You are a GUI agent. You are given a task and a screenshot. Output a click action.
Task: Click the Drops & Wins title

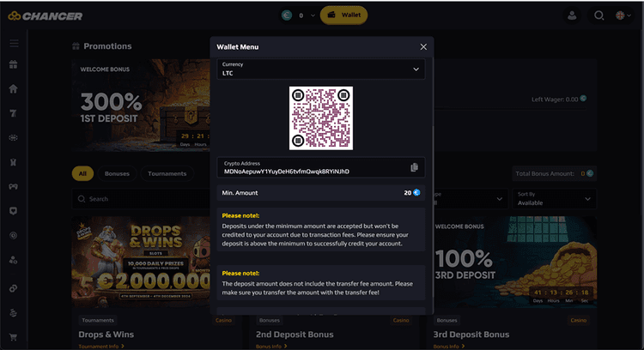click(x=106, y=335)
